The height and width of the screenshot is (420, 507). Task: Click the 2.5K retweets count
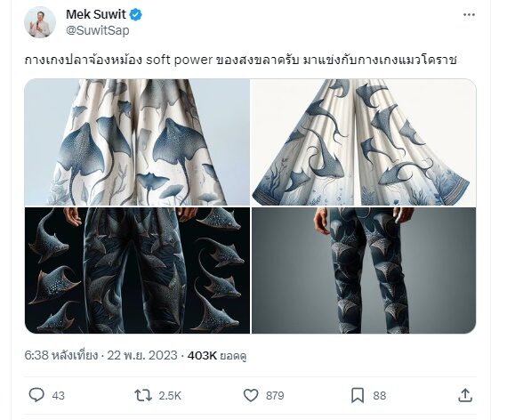[170, 396]
